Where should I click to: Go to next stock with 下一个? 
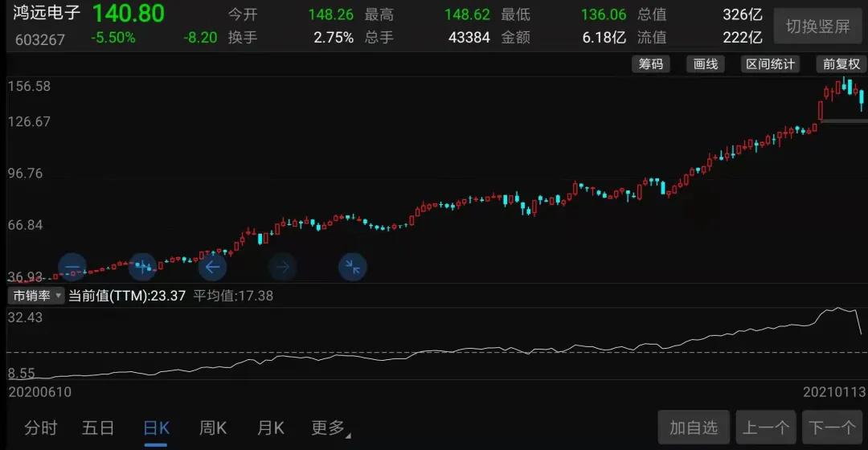coord(832,427)
